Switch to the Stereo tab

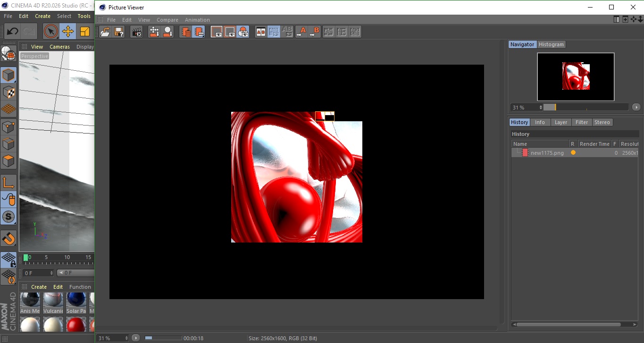602,122
